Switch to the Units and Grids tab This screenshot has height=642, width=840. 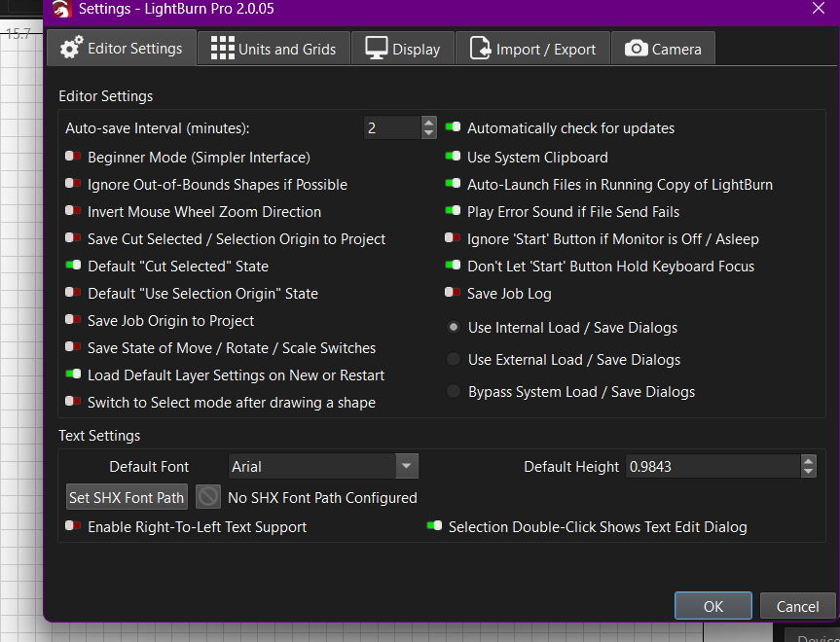(x=274, y=49)
